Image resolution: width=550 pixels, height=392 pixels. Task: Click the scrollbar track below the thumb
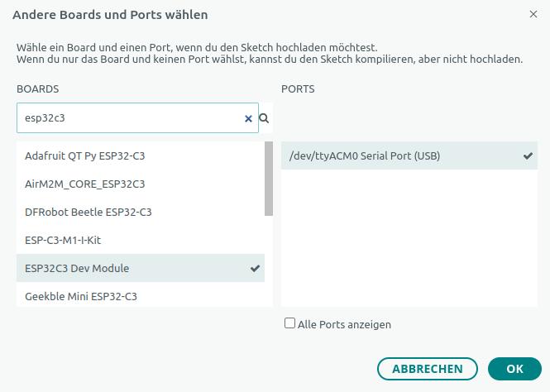point(268,265)
